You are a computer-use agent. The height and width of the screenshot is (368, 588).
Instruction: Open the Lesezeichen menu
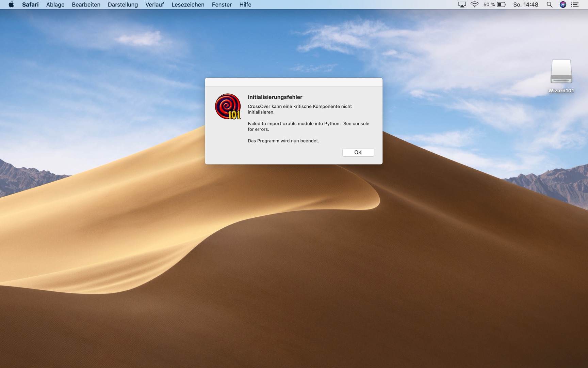click(x=188, y=4)
